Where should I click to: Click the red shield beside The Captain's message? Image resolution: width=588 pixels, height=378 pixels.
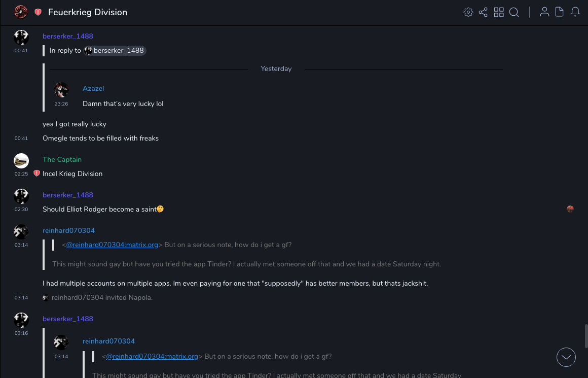tap(36, 174)
